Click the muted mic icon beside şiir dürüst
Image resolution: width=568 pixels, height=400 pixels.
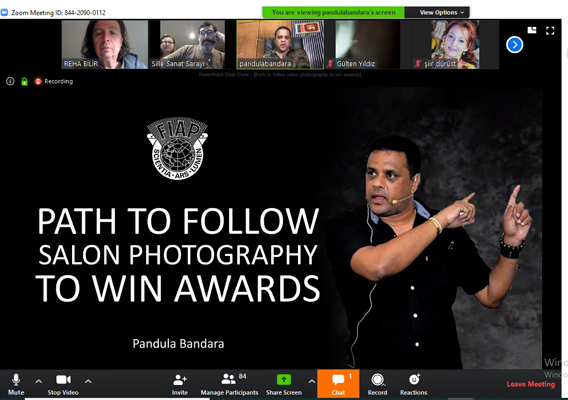coord(418,64)
